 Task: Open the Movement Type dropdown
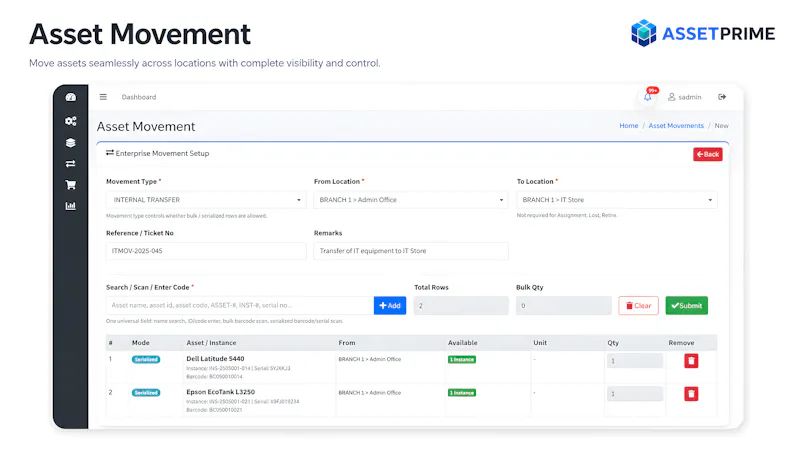point(206,200)
